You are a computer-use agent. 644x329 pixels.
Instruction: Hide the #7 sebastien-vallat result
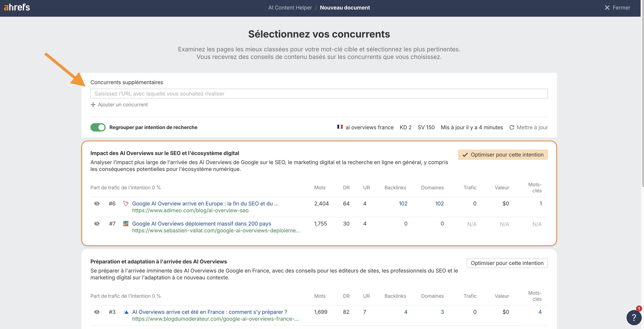click(x=97, y=224)
